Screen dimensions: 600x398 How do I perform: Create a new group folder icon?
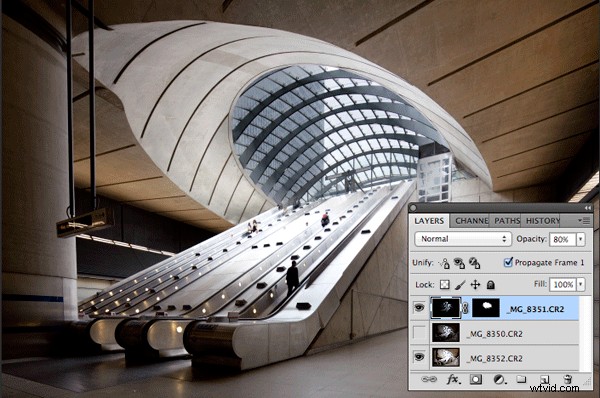click(x=521, y=379)
